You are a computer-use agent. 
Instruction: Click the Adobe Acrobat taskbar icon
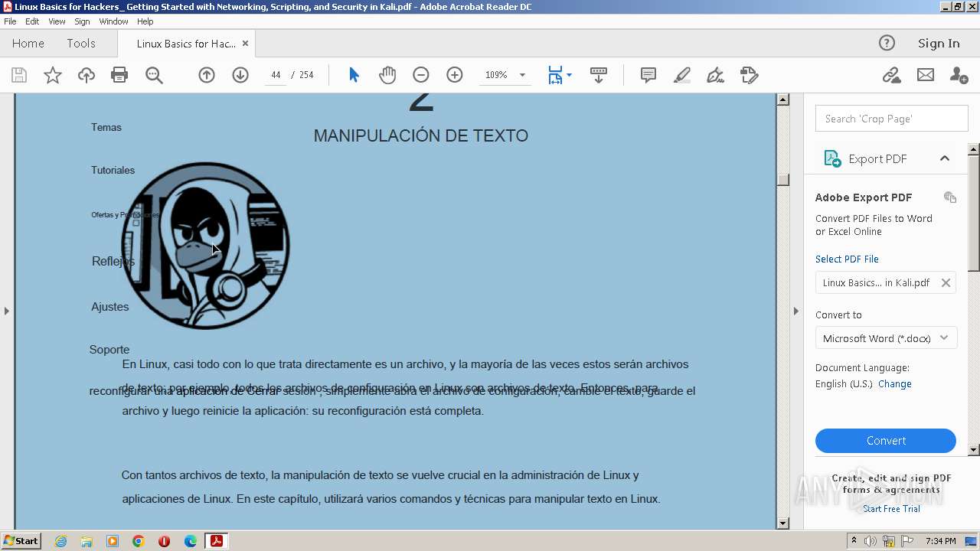[x=217, y=541]
